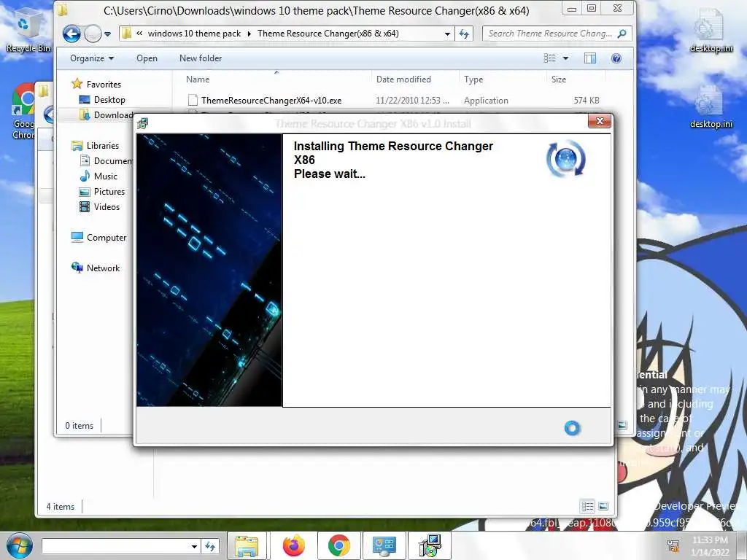The width and height of the screenshot is (747, 560).
Task: Click Theme Resource Changer(x86 & x64) breadcrumb
Action: click(x=328, y=34)
